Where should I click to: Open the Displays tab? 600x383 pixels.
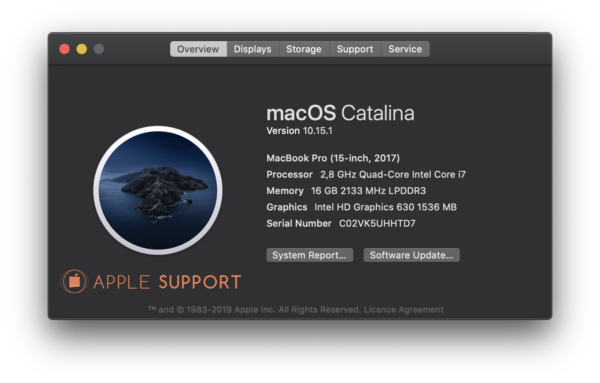(253, 49)
